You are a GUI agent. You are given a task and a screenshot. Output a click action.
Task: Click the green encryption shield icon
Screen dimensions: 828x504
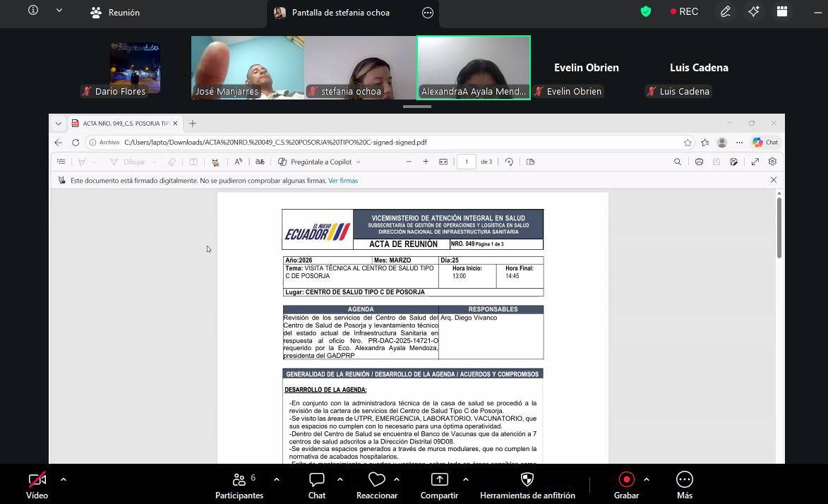[645, 12]
